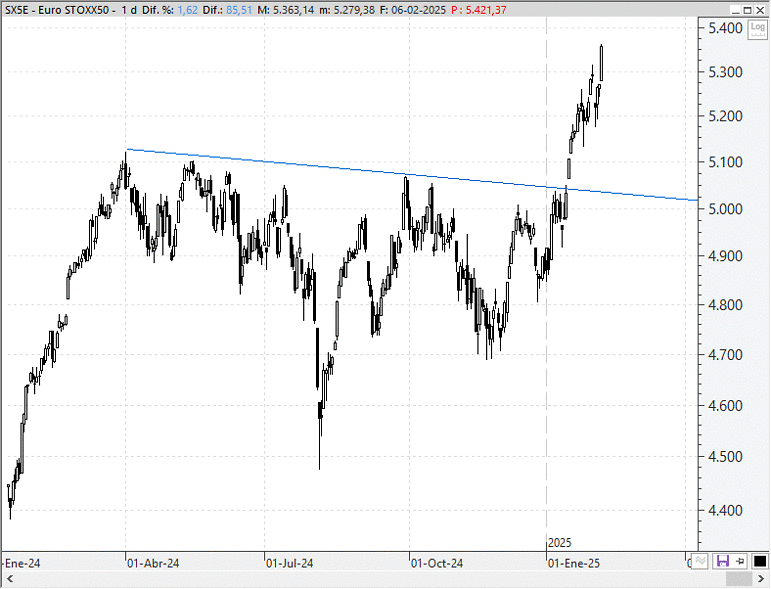Click the 4.700 price axis label
This screenshot has height=589, width=771.
point(725,354)
